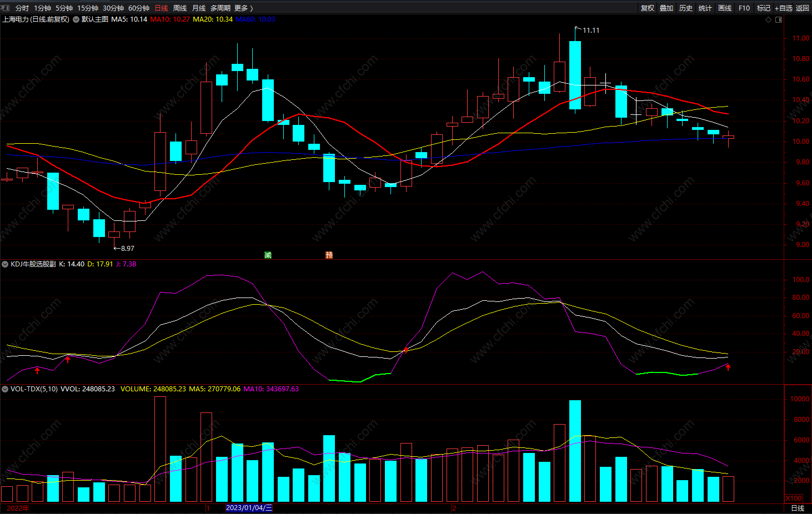
Task: Open the VOL-TDX indicator dropdown
Action: pos(5,389)
